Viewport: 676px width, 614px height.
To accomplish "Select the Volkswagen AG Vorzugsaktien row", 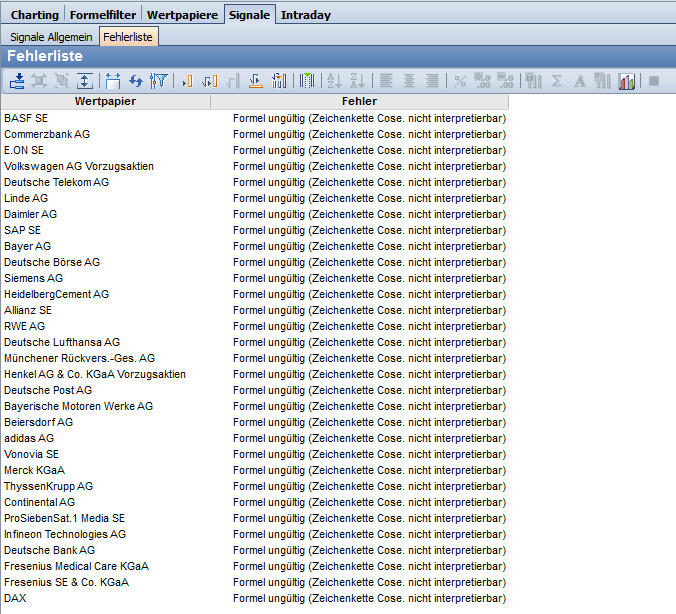I will tap(79, 166).
